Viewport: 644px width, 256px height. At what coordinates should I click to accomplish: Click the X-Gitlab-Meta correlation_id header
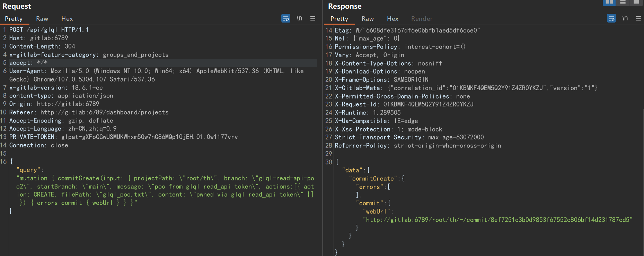click(466, 88)
